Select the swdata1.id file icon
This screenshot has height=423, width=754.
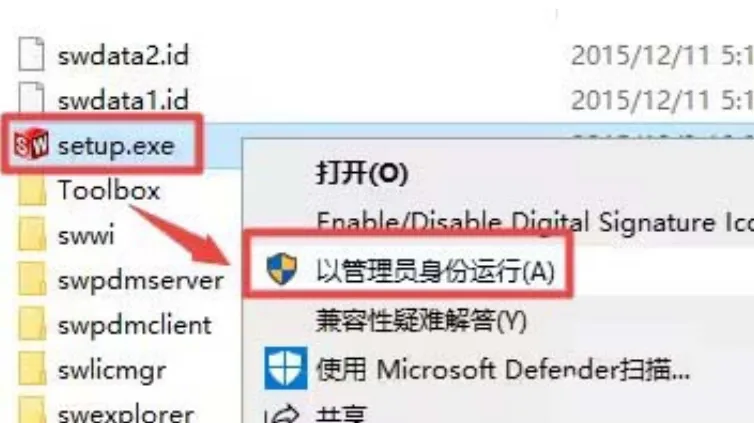(x=32, y=98)
